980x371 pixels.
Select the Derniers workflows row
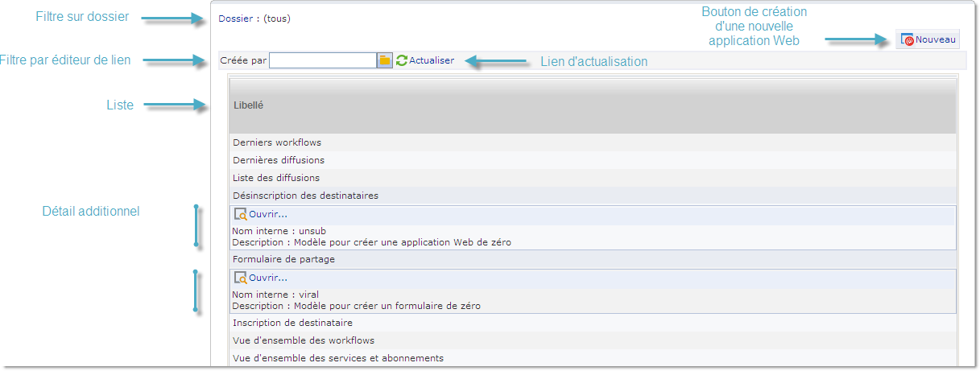(x=593, y=142)
